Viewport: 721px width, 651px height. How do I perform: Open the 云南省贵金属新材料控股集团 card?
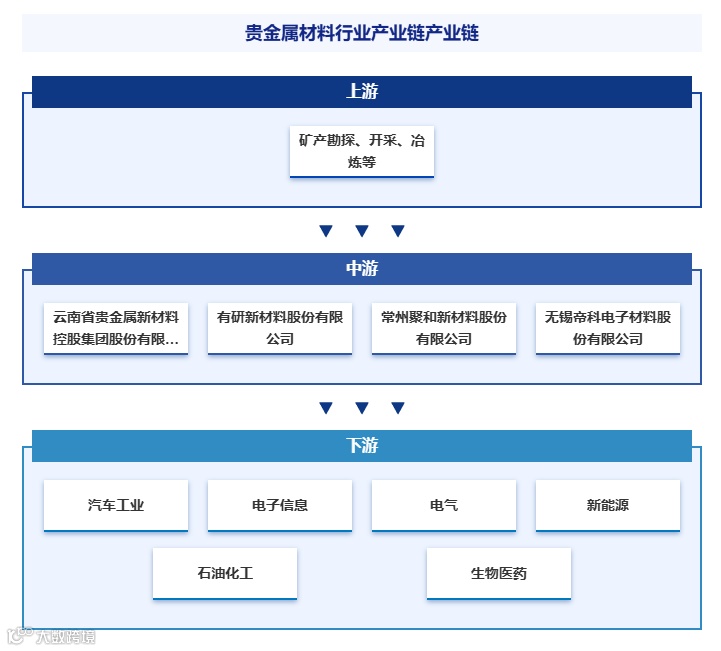[116, 328]
